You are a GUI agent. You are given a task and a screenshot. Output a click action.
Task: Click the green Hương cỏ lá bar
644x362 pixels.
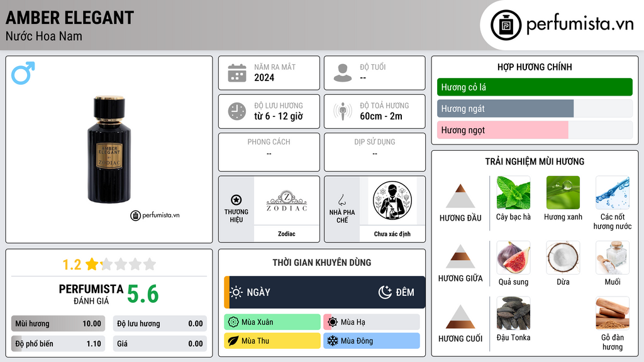pyautogui.click(x=535, y=87)
